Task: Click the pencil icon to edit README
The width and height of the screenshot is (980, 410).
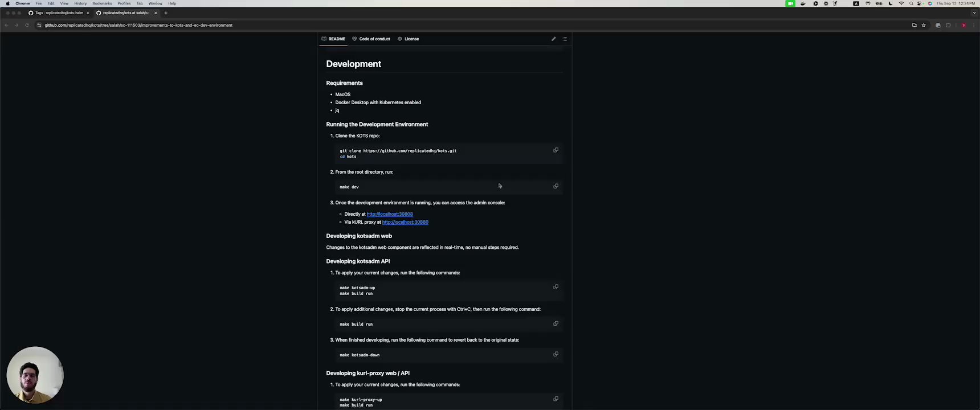Action: click(553, 39)
